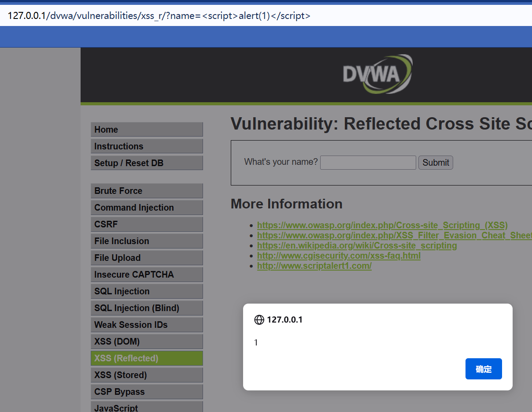532x412 pixels.
Task: Click the browser address bar URL
Action: [x=159, y=16]
